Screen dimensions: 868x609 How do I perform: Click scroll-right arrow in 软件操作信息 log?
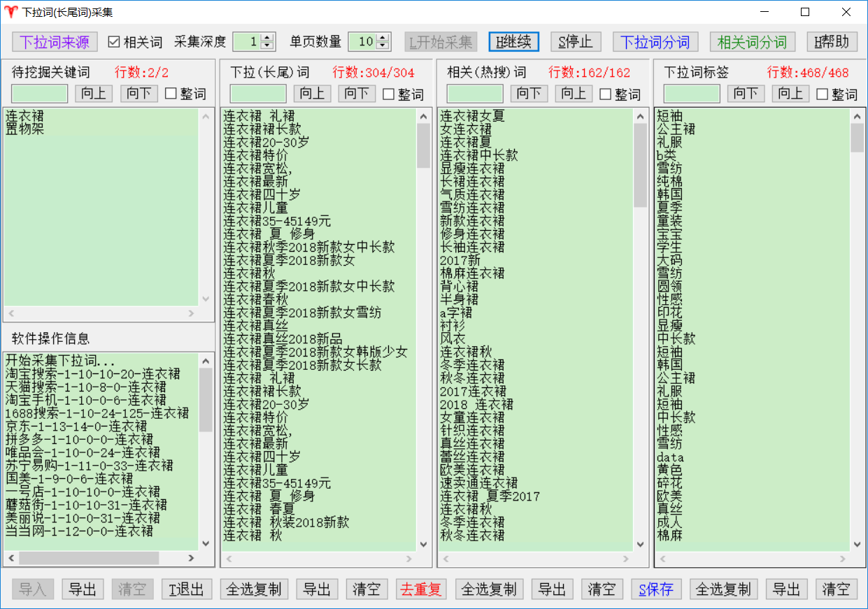click(191, 558)
